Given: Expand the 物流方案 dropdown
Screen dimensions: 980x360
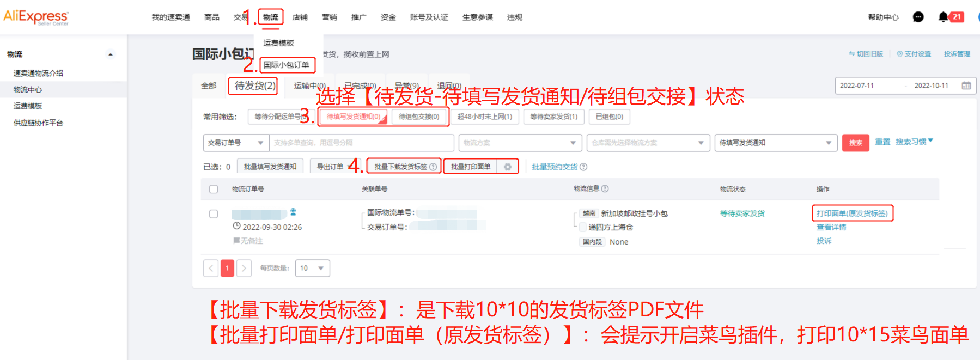Looking at the screenshot, I should tap(520, 143).
